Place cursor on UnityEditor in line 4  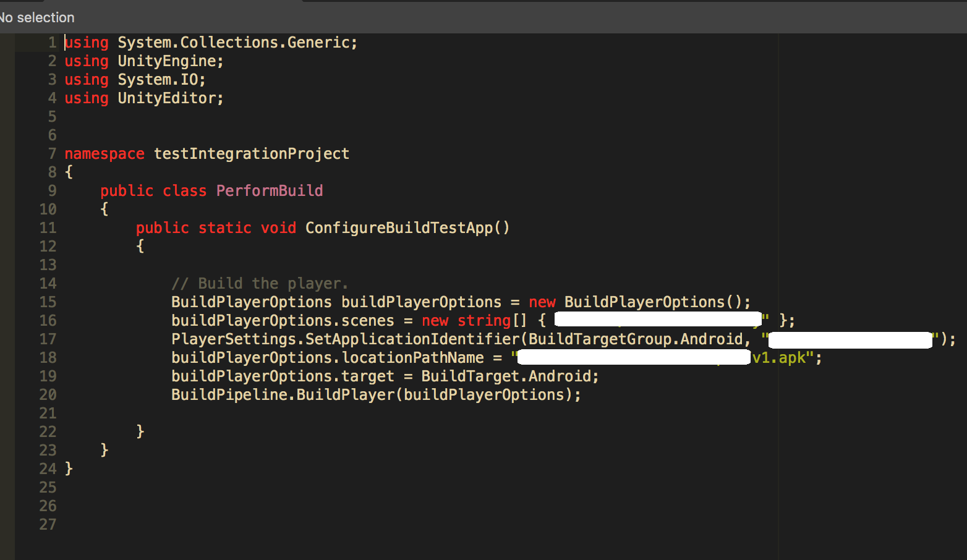point(166,98)
